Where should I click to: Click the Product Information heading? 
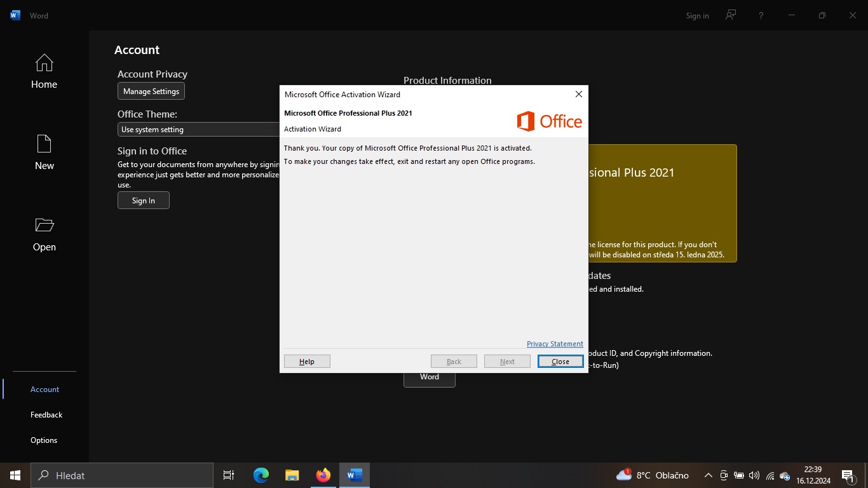point(447,80)
